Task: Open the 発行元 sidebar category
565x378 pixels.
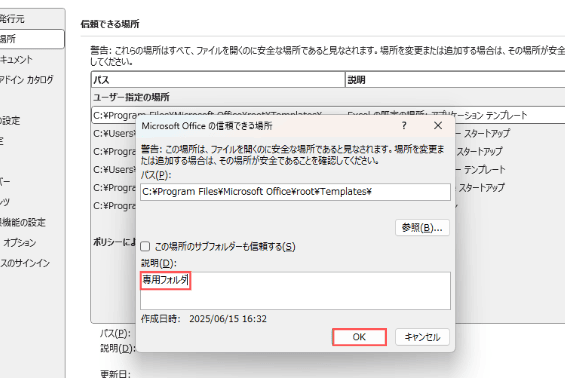Action: pos(13,19)
